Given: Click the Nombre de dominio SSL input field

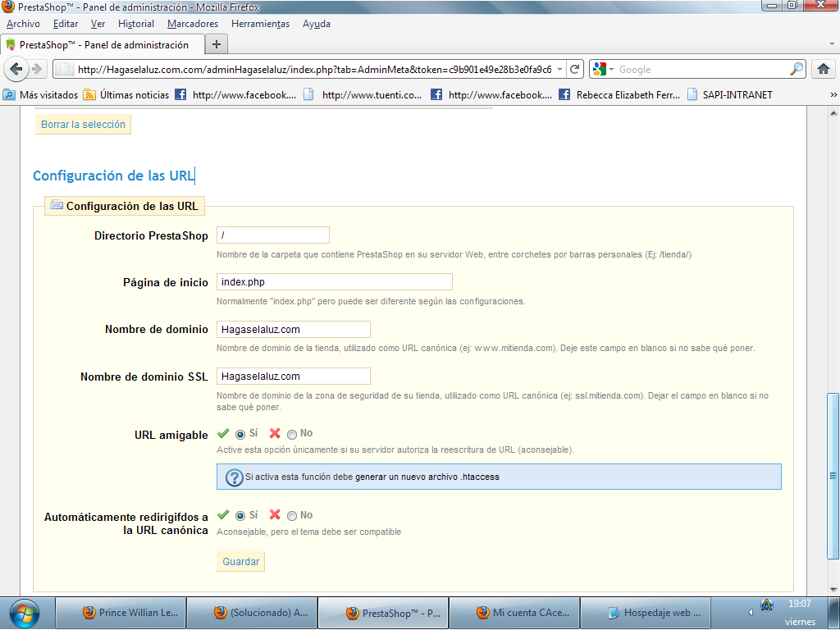Looking at the screenshot, I should click(x=293, y=376).
